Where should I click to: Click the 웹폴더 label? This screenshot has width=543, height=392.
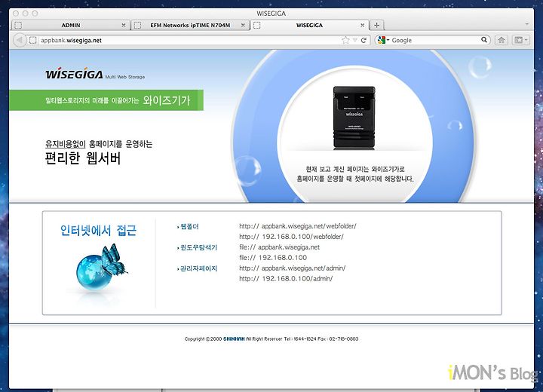coord(189,227)
